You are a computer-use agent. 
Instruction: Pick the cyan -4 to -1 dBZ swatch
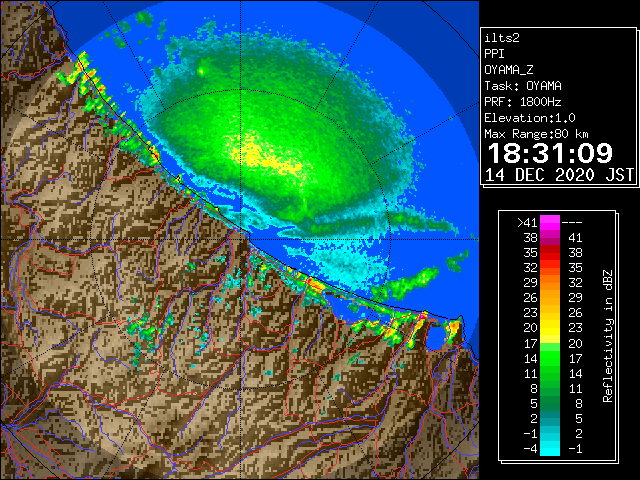[x=550, y=448]
